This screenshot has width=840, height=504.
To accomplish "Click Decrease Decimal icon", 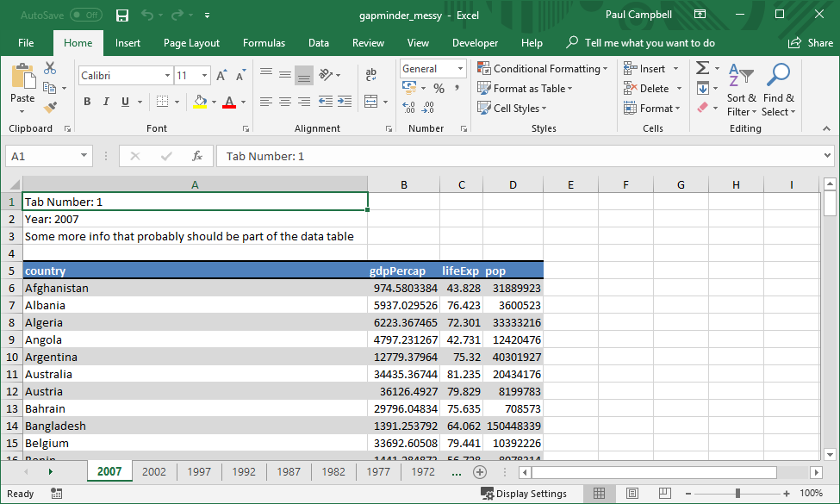I will (427, 108).
